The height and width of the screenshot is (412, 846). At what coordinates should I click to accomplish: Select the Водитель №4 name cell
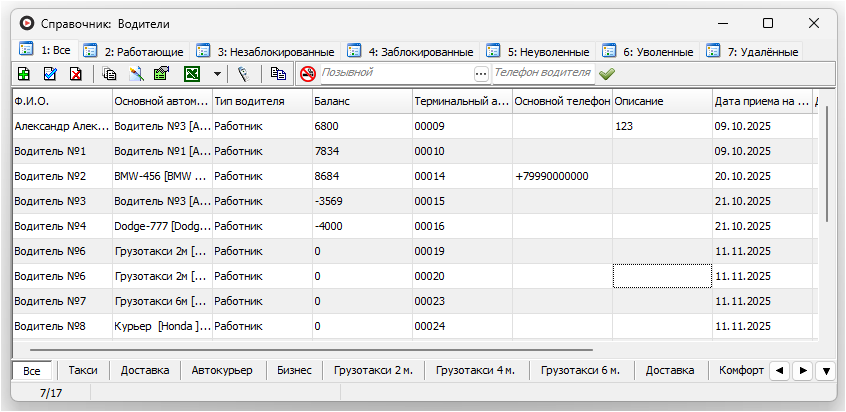(62, 226)
